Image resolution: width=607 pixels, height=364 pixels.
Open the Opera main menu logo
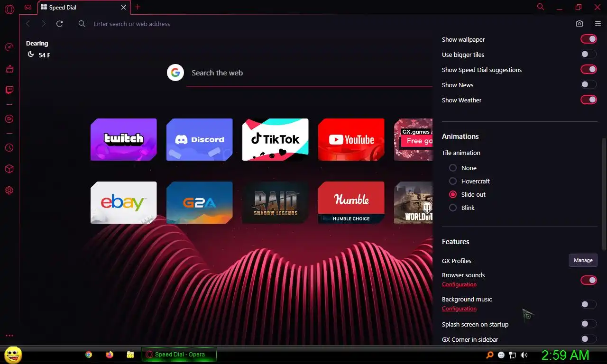tap(9, 9)
